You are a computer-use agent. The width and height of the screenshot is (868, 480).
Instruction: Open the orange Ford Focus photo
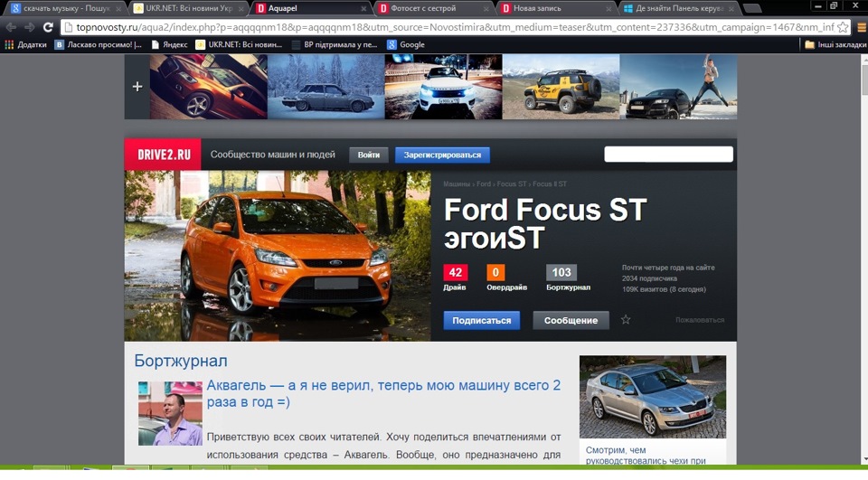click(278, 256)
